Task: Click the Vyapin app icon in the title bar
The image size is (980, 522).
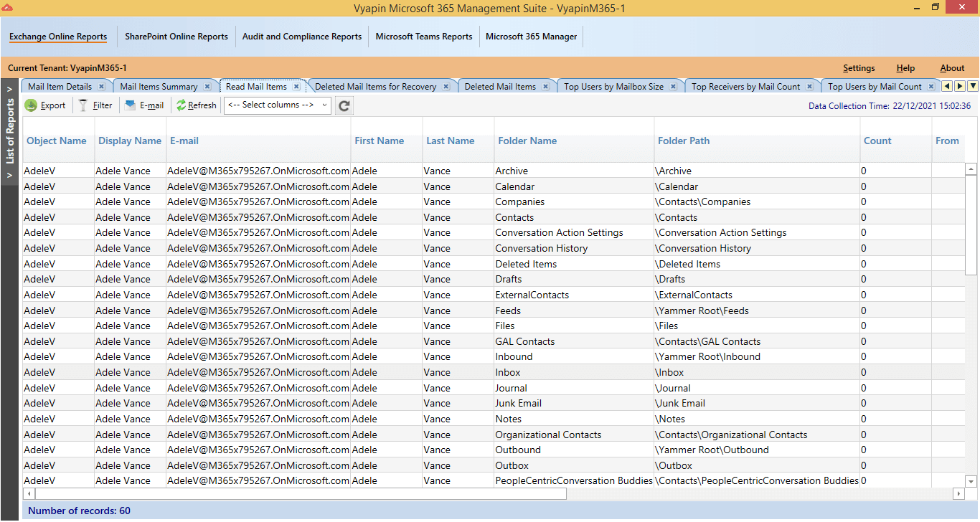Action: click(7, 7)
